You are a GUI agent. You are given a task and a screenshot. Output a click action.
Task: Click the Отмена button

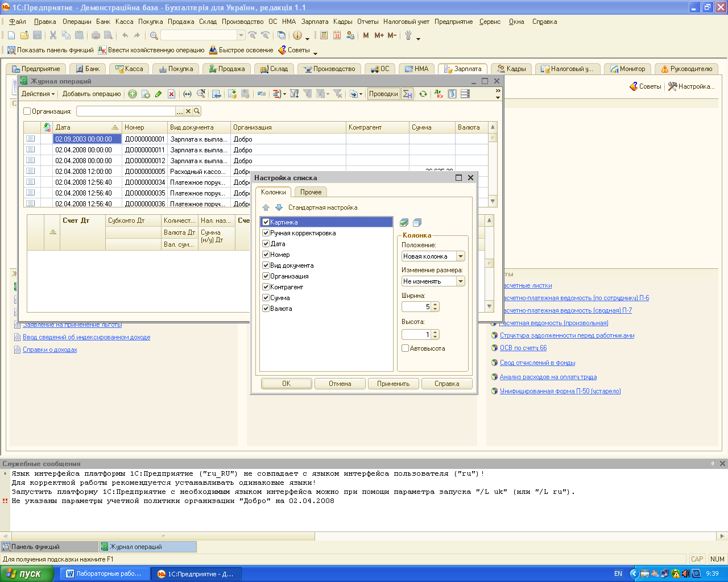point(340,384)
